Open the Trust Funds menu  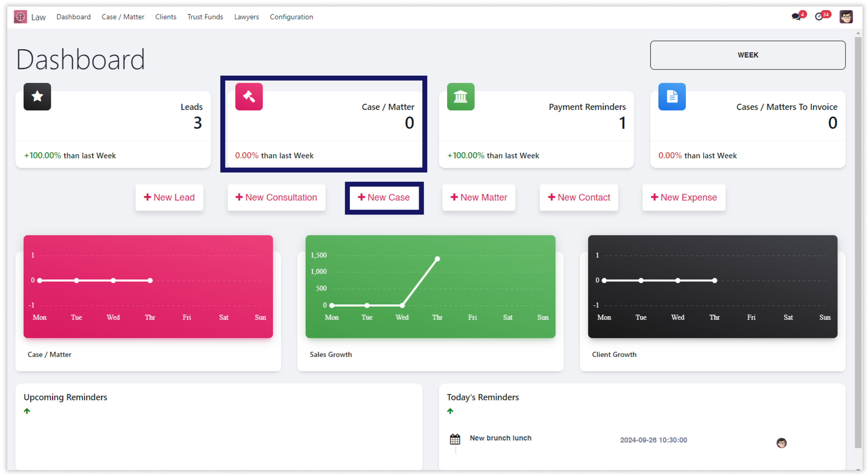click(x=205, y=17)
